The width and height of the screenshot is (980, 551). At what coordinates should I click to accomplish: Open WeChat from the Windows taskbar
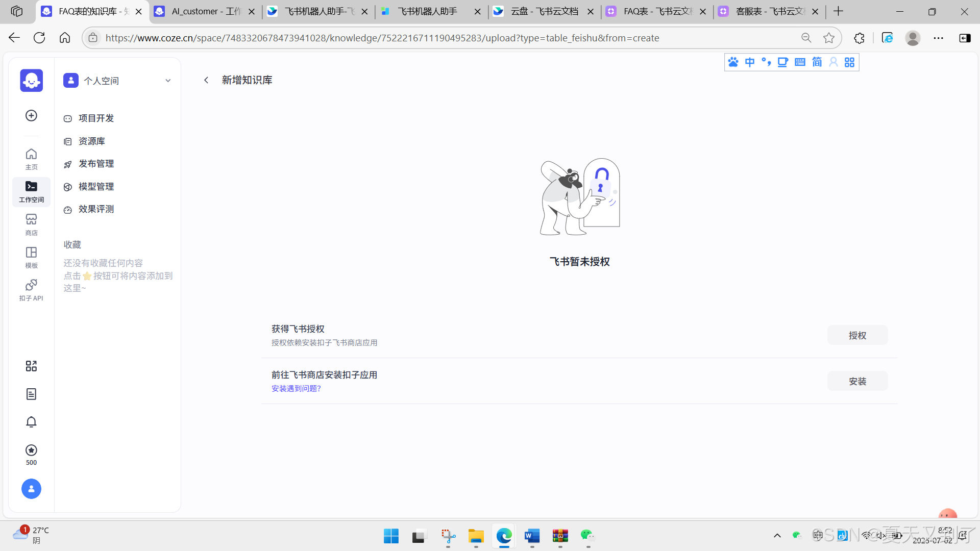pos(587,535)
